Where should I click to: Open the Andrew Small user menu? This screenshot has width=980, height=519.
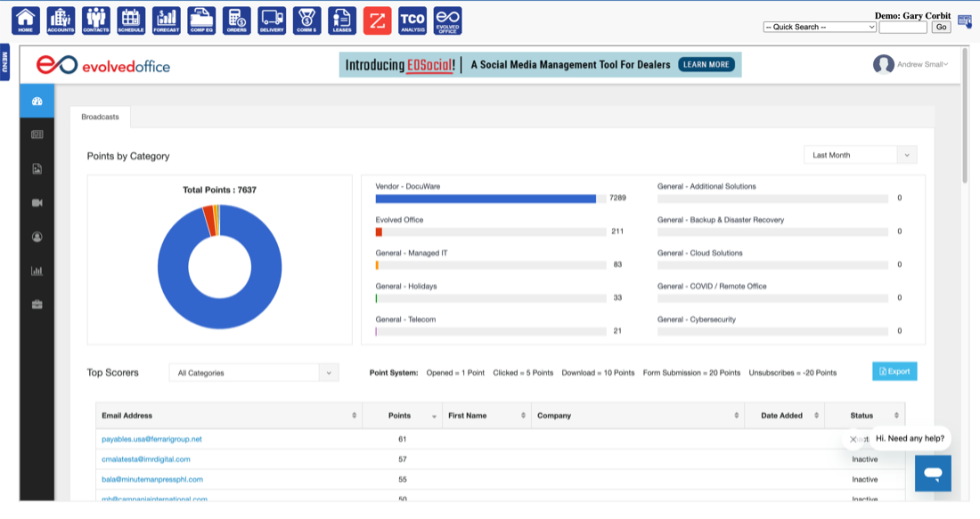point(911,64)
